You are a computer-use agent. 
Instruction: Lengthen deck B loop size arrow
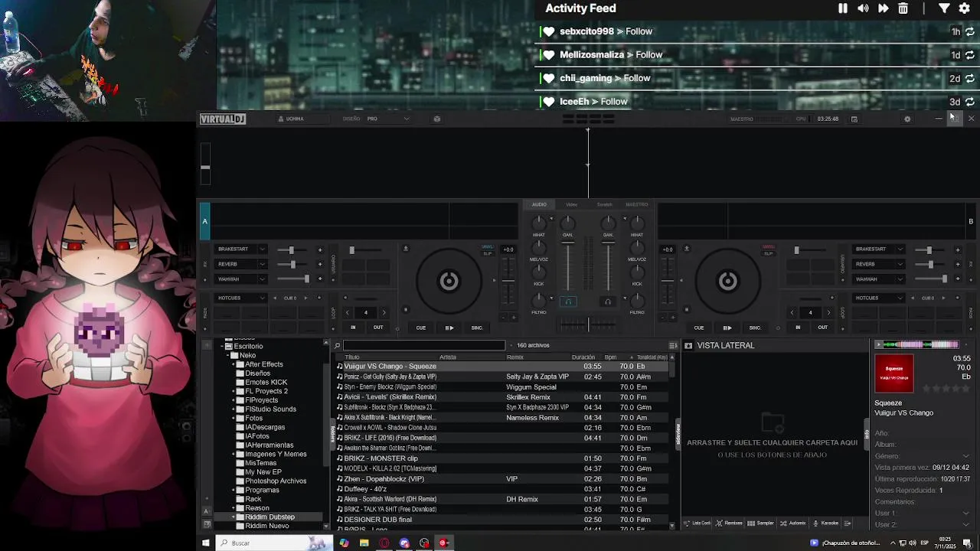(x=828, y=312)
